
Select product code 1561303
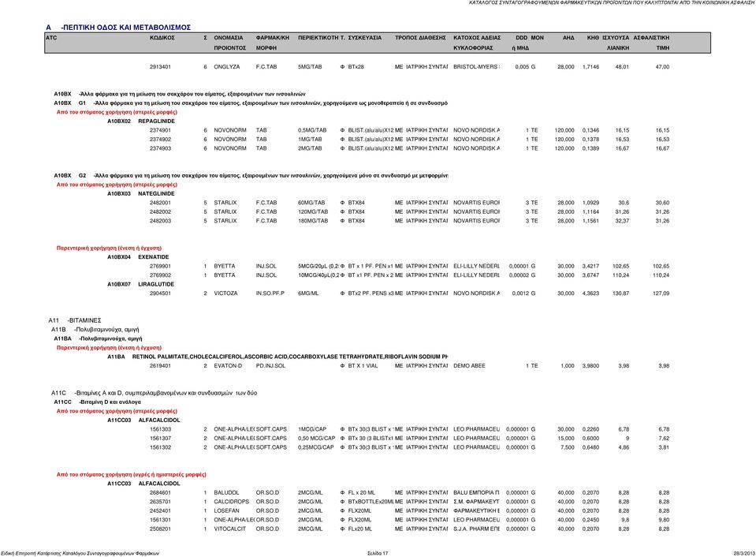pyautogui.click(x=160, y=429)
